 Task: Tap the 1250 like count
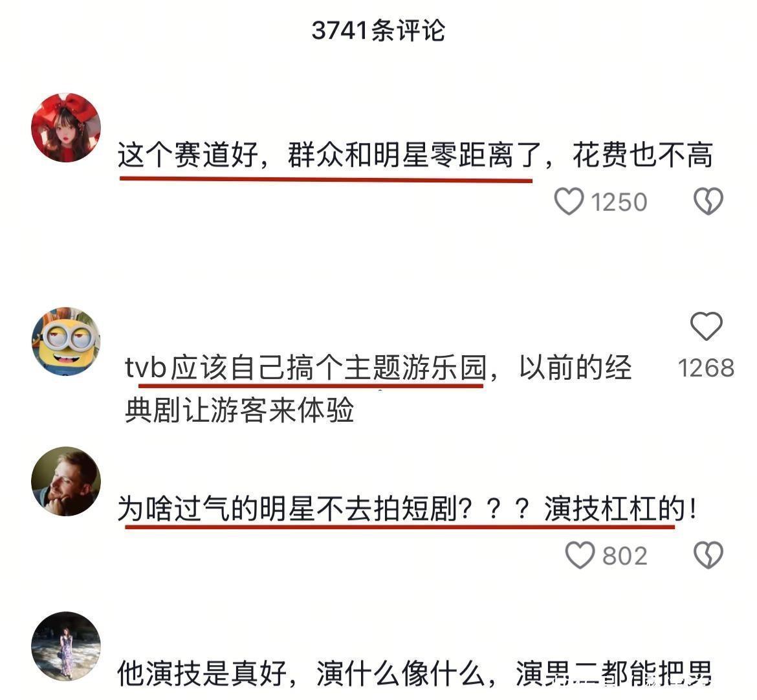click(x=619, y=202)
